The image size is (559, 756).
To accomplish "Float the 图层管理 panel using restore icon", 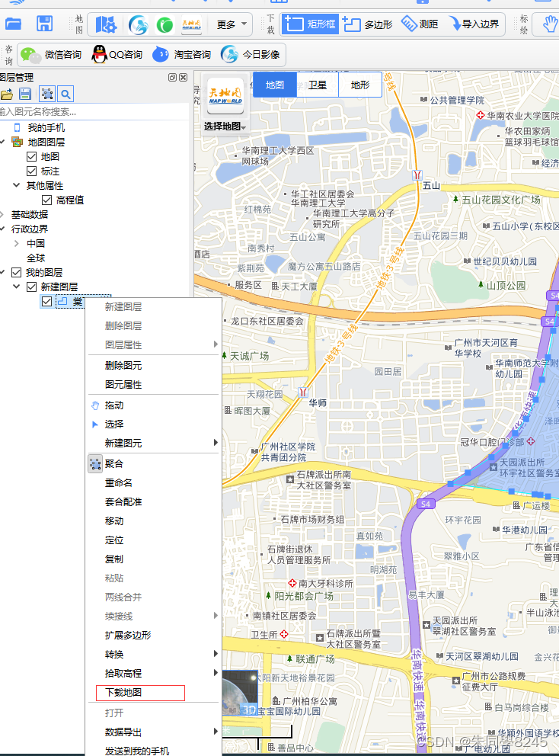I will (x=172, y=77).
